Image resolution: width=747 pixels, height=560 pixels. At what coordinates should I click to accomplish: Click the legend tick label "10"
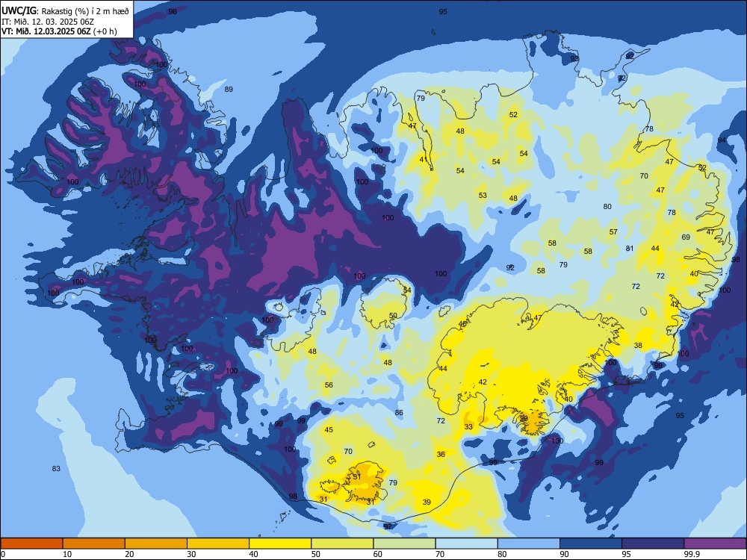point(67,554)
